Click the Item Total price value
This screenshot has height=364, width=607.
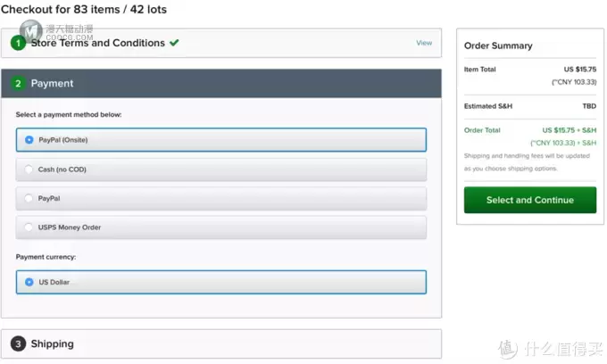tap(580, 70)
